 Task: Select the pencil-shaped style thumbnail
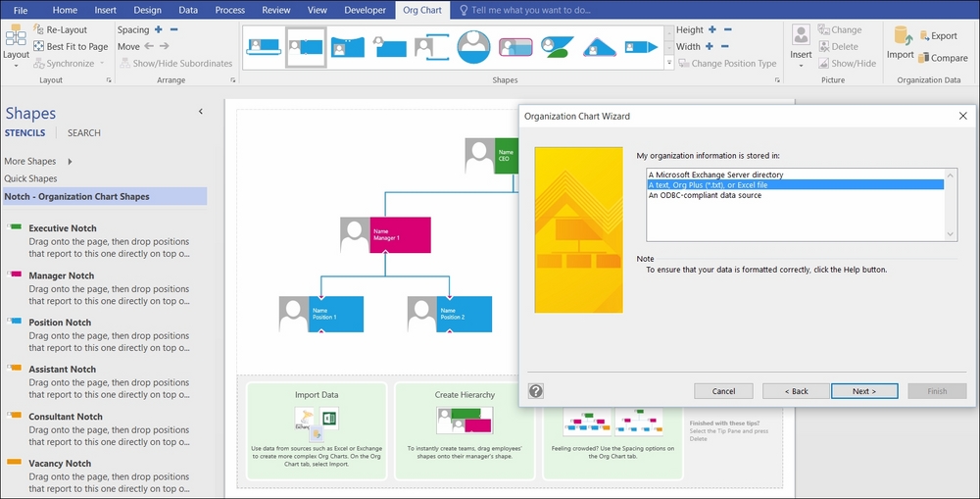click(641, 47)
